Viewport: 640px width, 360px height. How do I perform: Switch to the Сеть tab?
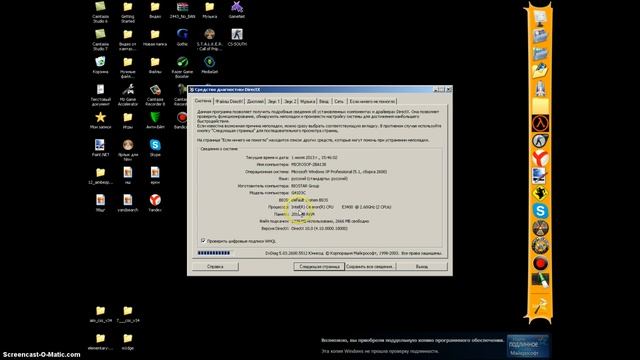click(x=339, y=101)
